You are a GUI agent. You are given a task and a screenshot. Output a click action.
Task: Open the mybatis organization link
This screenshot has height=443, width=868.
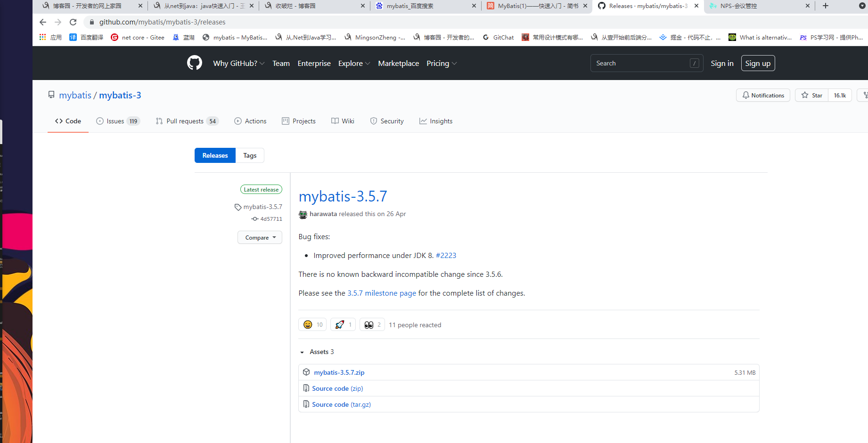point(75,95)
